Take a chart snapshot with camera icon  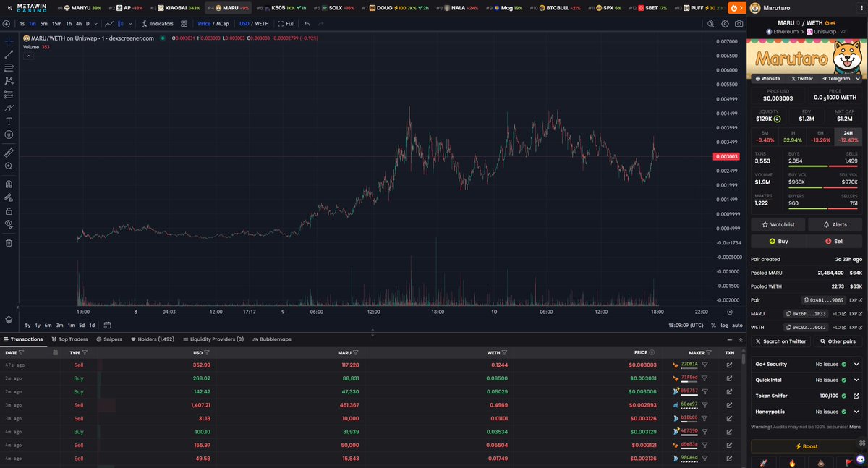[738, 23]
